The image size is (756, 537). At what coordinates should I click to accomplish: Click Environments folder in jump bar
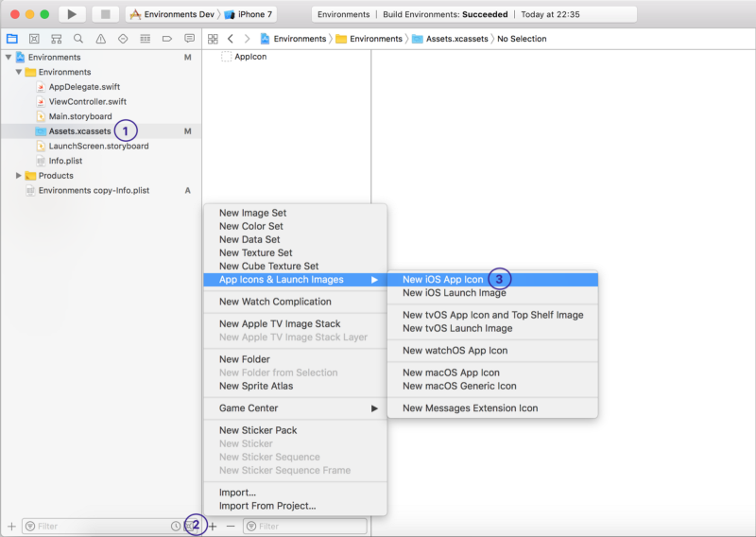click(369, 39)
